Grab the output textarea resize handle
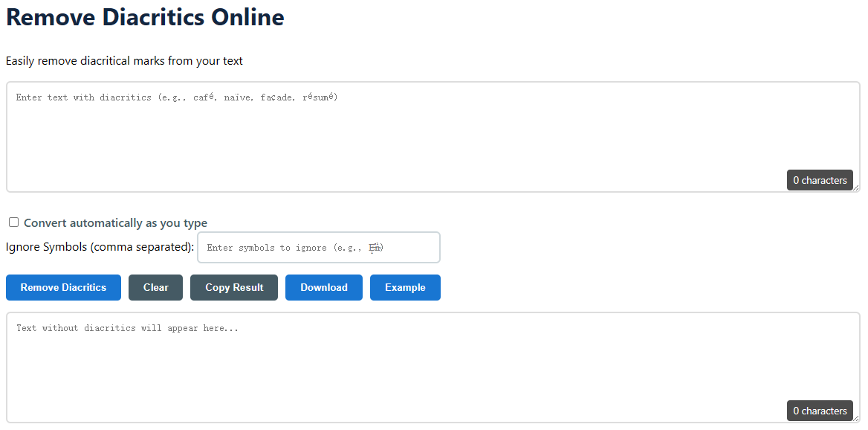868x430 pixels. 856,419
